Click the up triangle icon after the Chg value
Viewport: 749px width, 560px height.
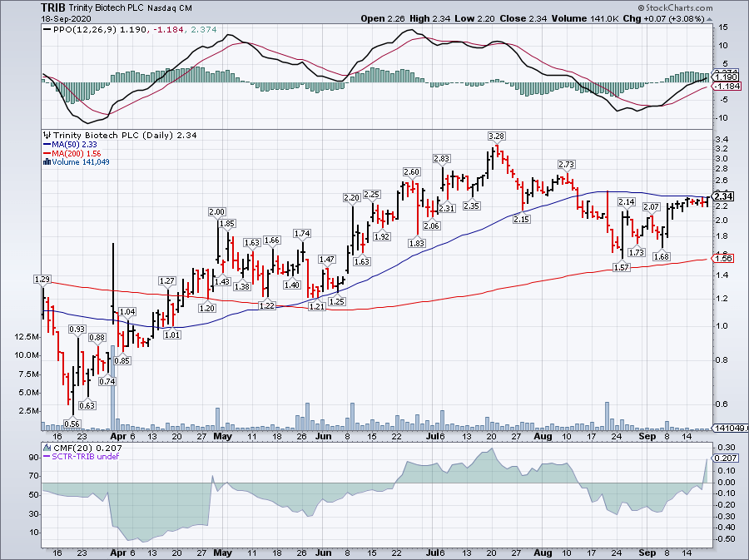[709, 19]
